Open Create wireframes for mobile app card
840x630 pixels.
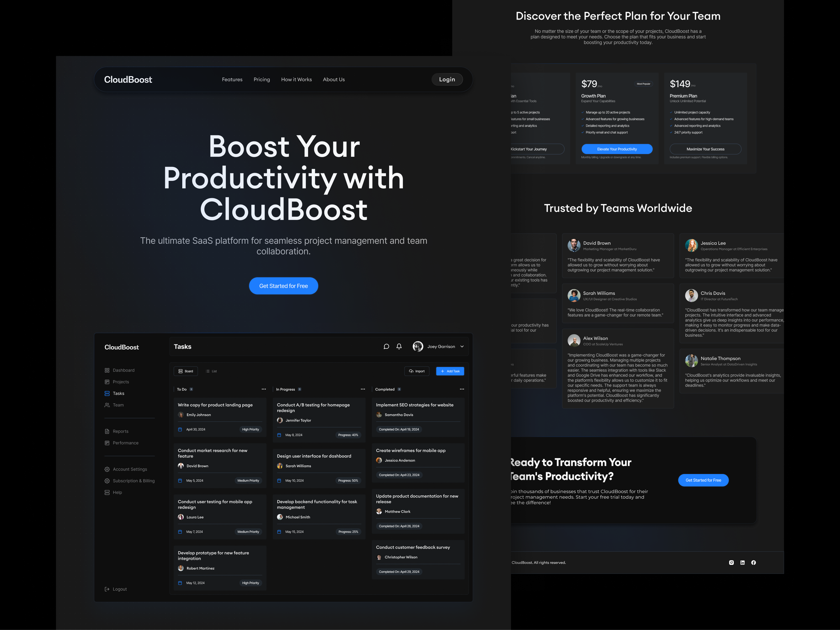point(418,463)
